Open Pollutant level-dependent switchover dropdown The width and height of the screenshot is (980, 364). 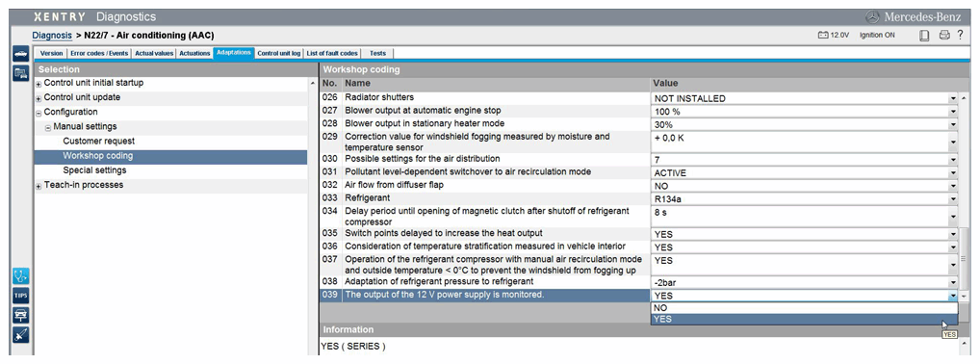[952, 173]
